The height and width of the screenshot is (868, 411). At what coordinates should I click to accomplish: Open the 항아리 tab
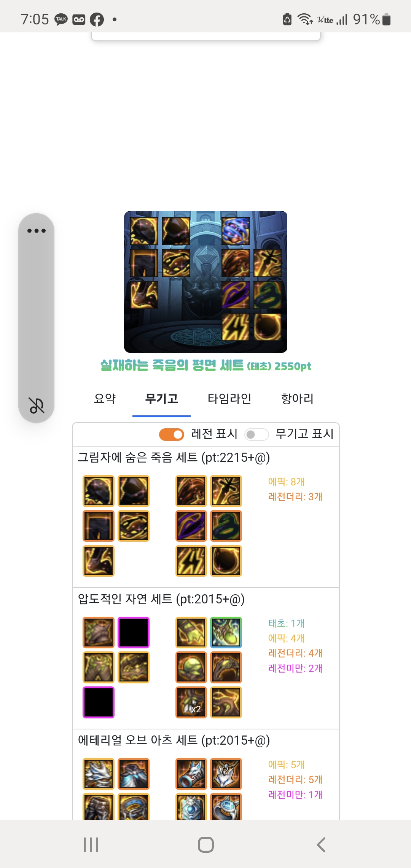(x=297, y=399)
